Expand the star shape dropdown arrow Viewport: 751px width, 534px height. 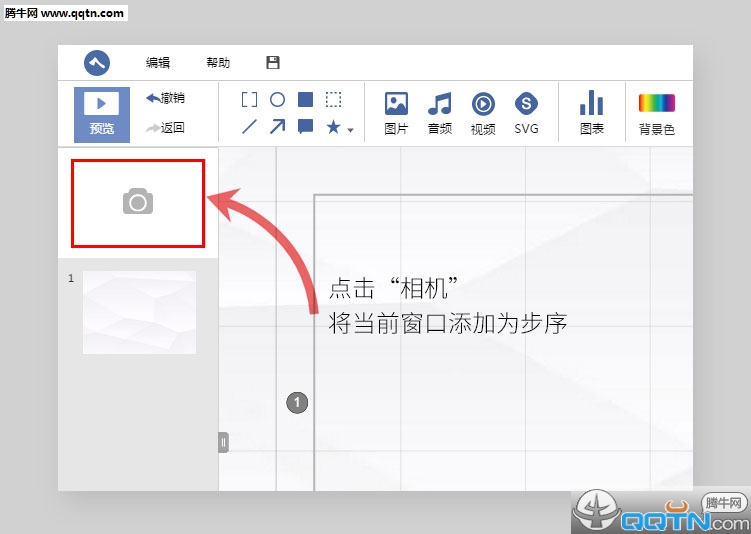tap(350, 129)
